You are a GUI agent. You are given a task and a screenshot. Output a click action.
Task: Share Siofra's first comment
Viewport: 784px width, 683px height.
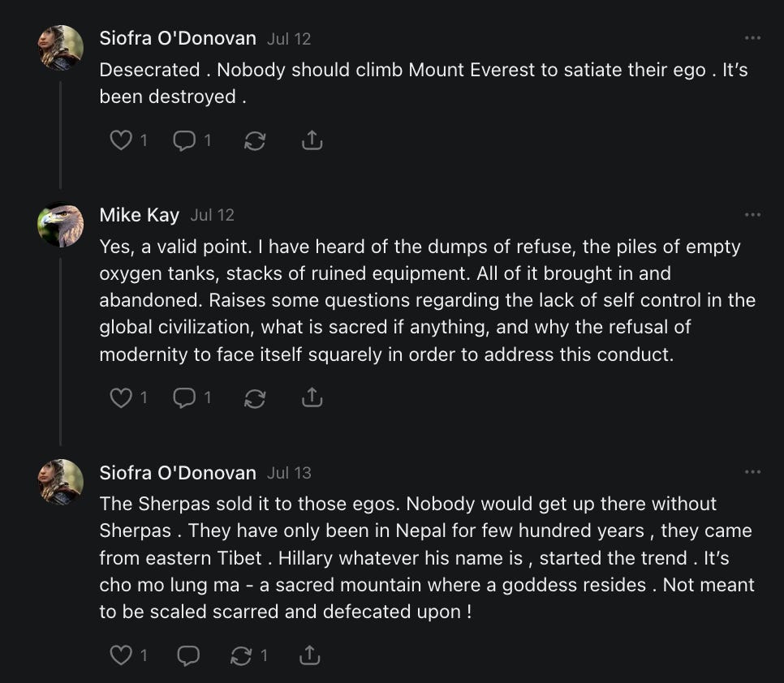click(312, 140)
